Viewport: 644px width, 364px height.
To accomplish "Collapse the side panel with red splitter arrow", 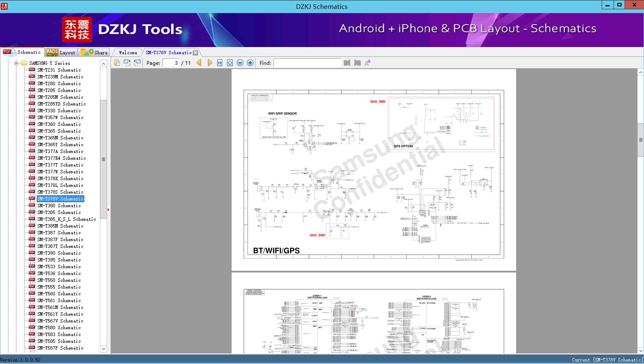I will point(109,209).
